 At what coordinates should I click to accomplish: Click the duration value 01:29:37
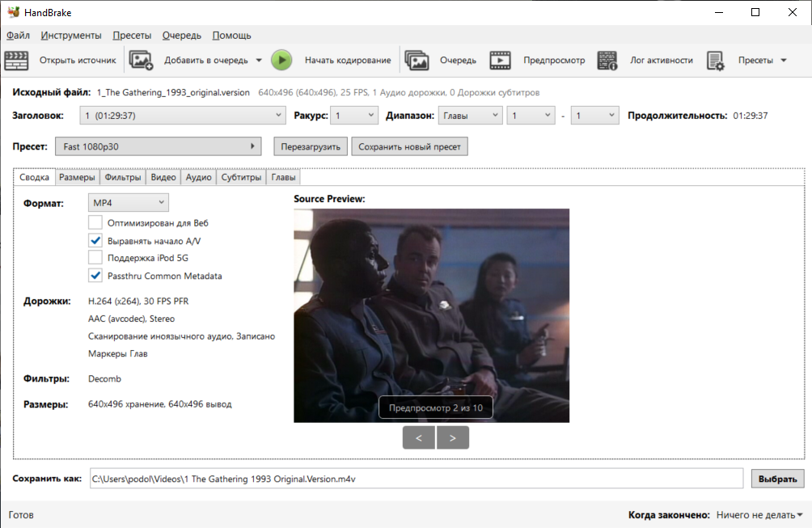coord(751,116)
